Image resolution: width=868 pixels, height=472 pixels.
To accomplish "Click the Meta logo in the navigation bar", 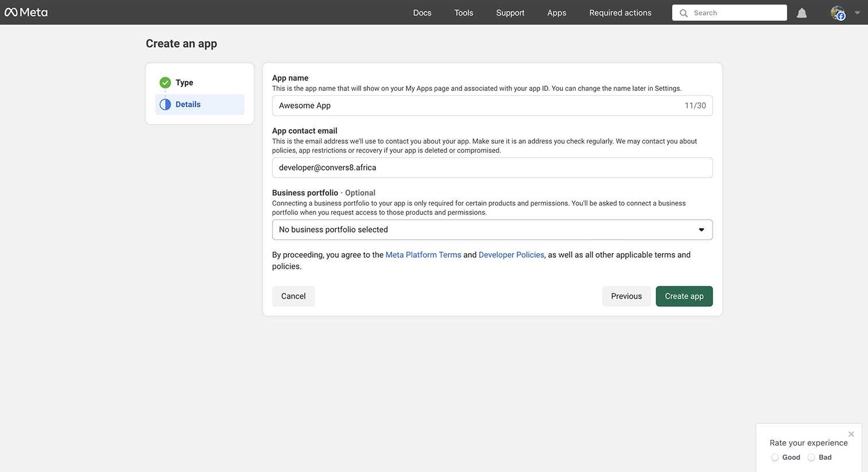I will point(26,12).
